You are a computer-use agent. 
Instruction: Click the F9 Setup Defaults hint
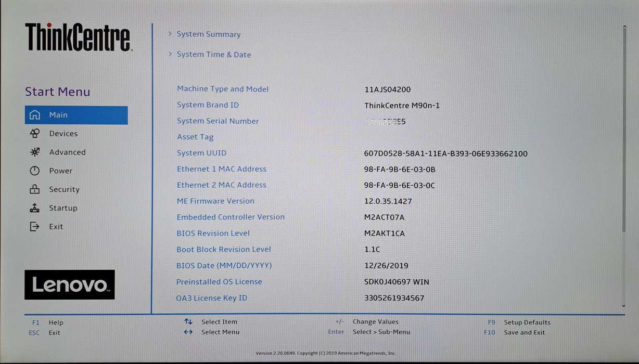[519, 322]
